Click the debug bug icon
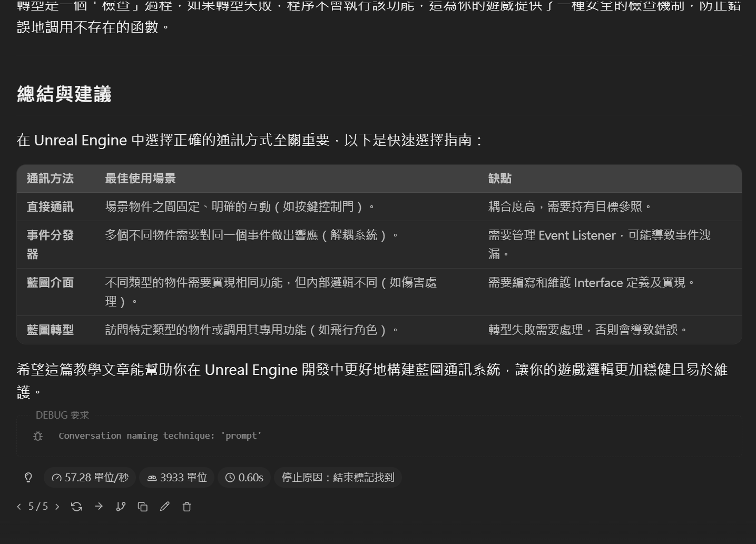 38,436
